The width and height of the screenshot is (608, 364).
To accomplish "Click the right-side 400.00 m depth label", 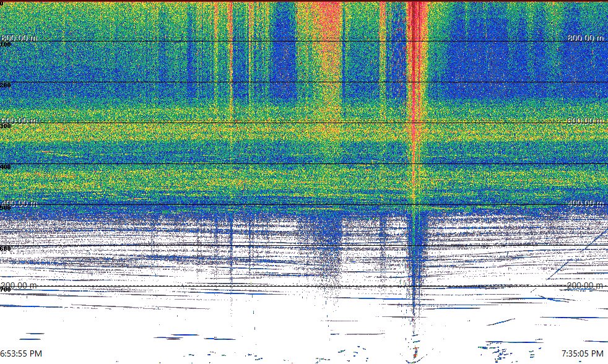I will point(586,203).
